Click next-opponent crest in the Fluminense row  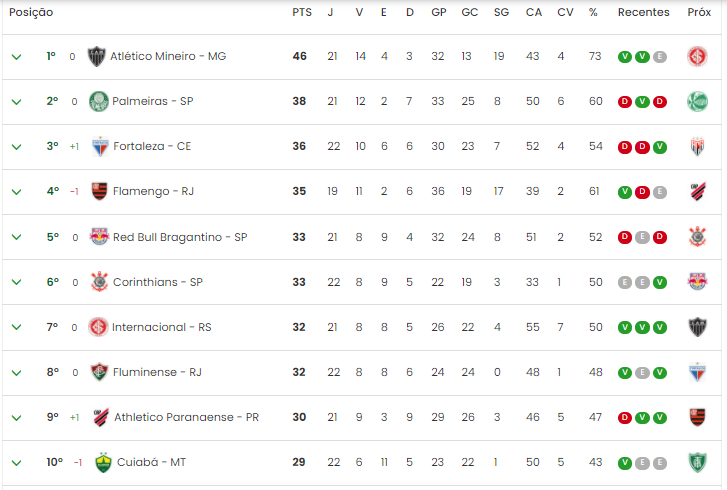[x=697, y=372]
